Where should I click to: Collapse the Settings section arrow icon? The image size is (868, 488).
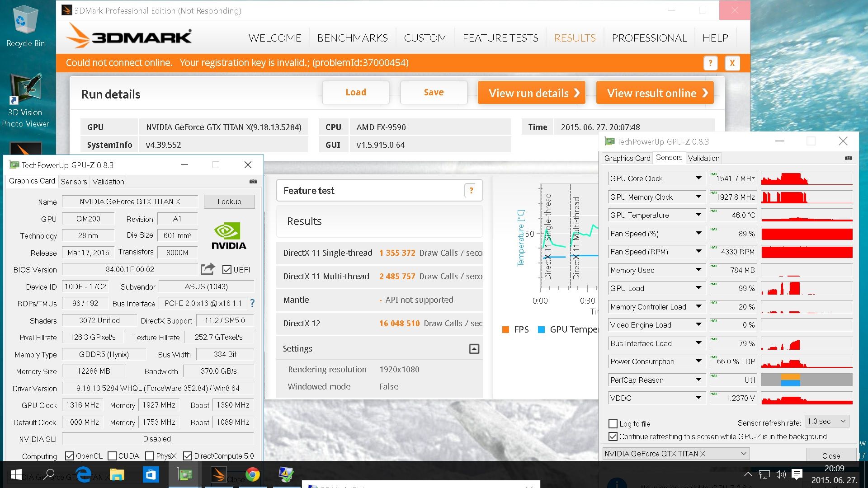coord(474,349)
